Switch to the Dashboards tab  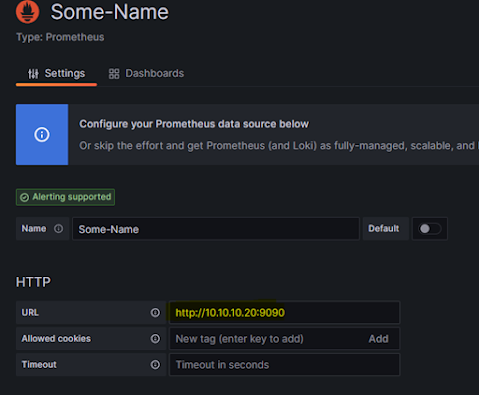146,74
